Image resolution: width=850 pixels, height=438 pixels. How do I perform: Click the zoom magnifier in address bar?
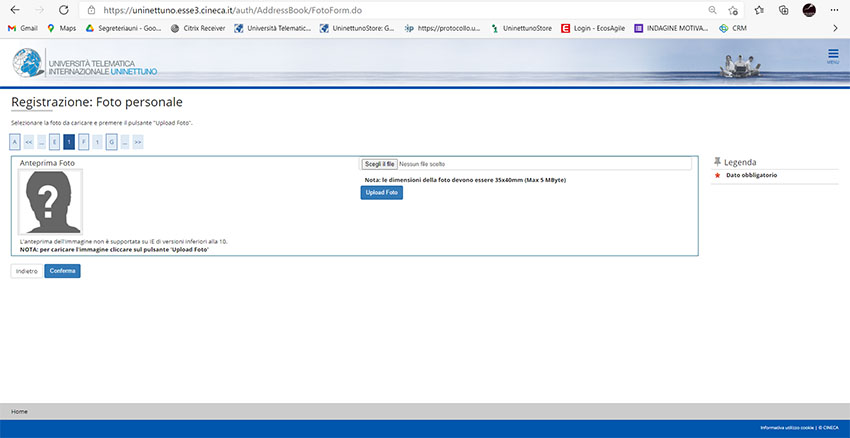click(712, 9)
